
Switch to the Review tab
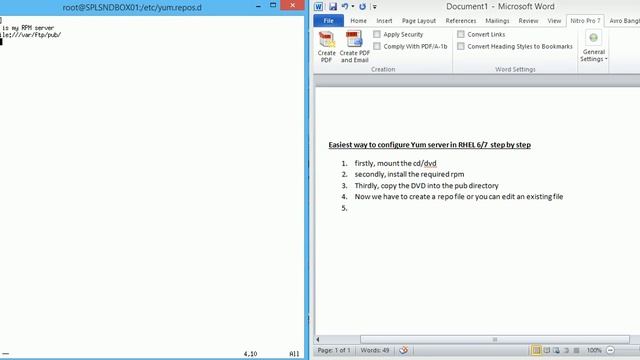(528, 20)
